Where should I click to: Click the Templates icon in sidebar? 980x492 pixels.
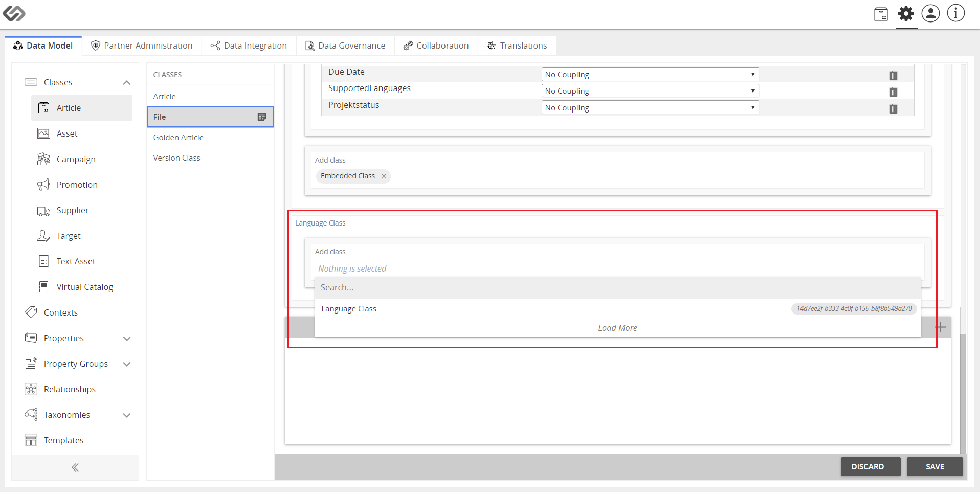click(x=31, y=440)
